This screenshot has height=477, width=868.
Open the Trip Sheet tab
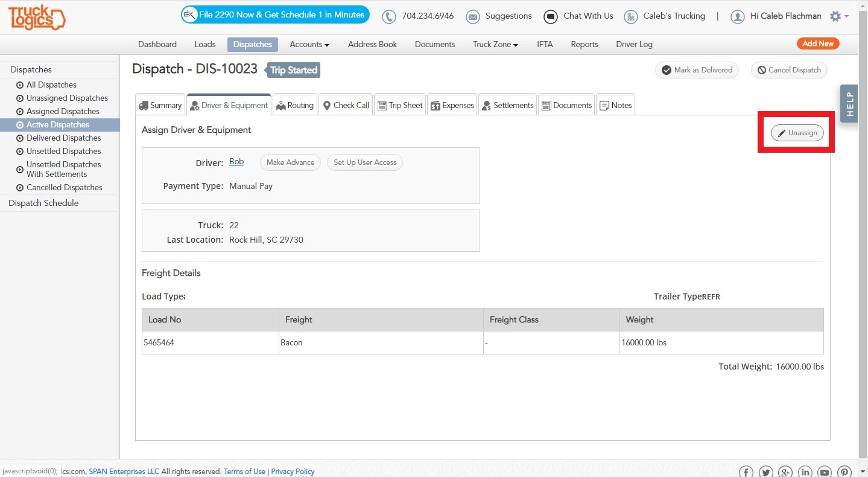[x=400, y=104]
